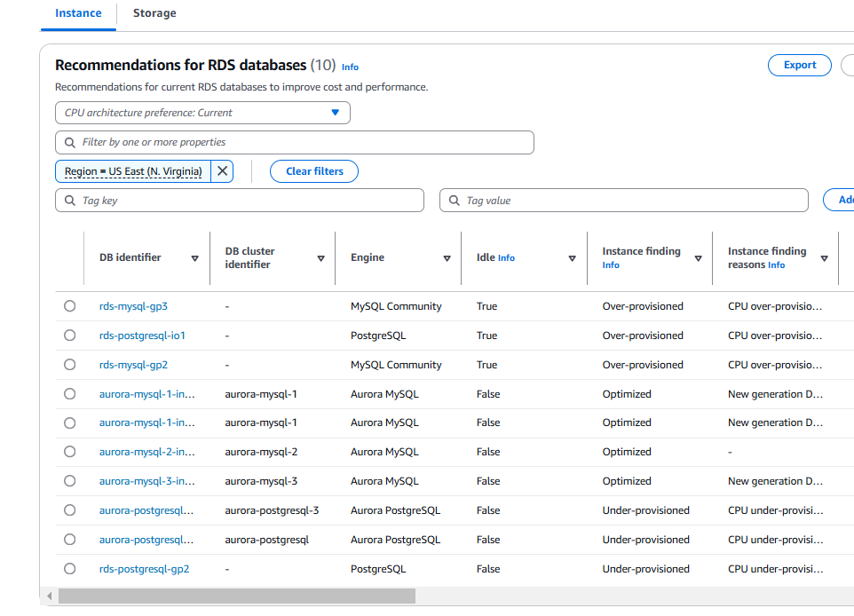Choose the radio button for rds-postgresql-gp2
This screenshot has height=616, width=854.
pyautogui.click(x=69, y=568)
